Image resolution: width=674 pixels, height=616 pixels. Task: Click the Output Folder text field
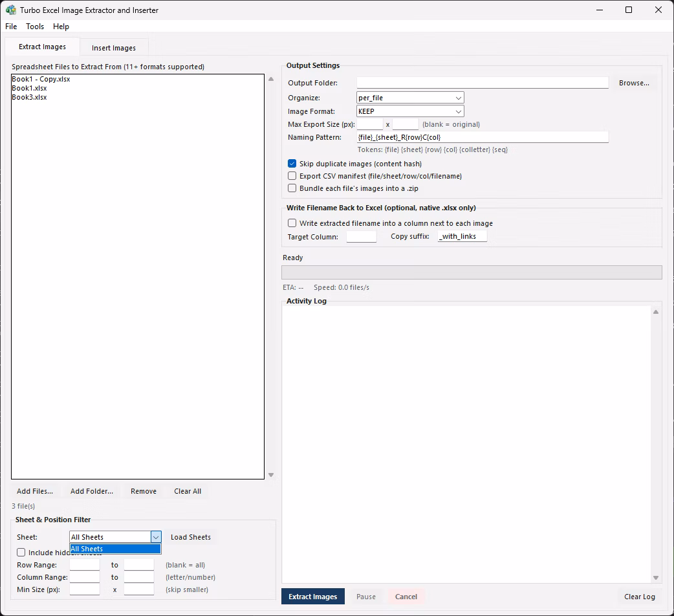(483, 83)
